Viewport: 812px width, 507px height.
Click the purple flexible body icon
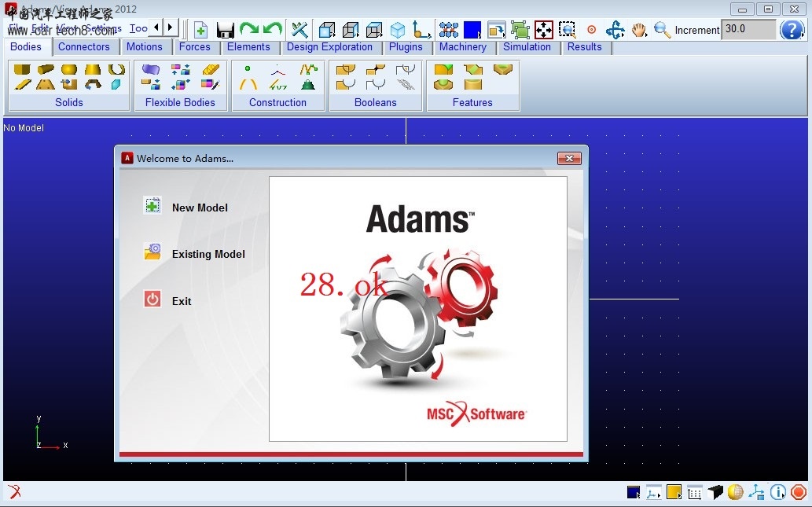[x=151, y=69]
